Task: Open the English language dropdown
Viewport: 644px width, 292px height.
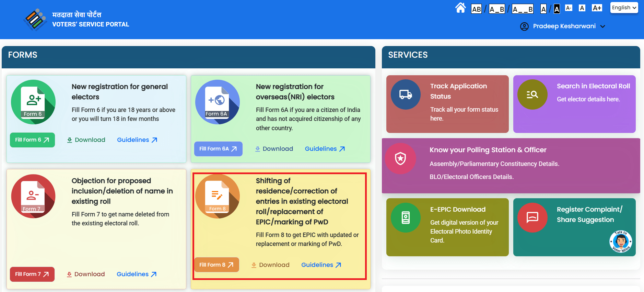Action: tap(624, 8)
